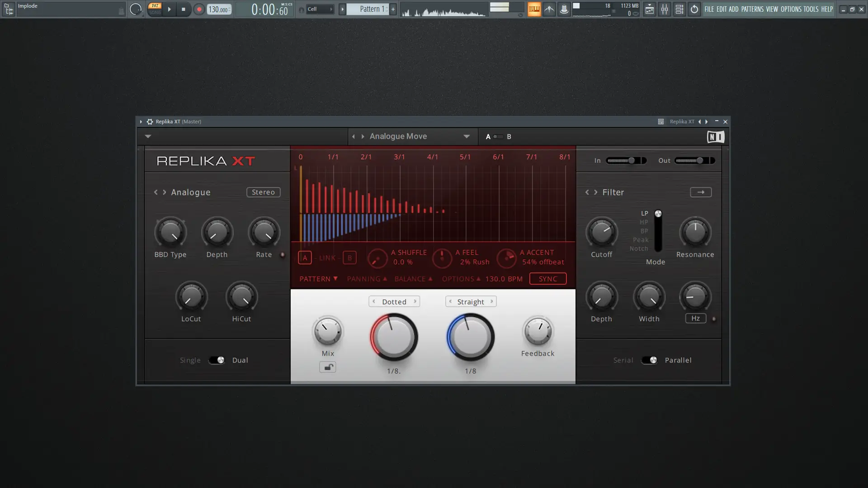
Task: Click the Stereo mode button
Action: (263, 192)
